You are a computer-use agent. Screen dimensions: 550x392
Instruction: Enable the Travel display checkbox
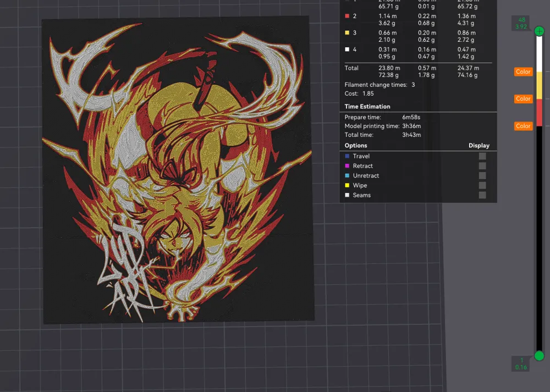[x=482, y=156]
